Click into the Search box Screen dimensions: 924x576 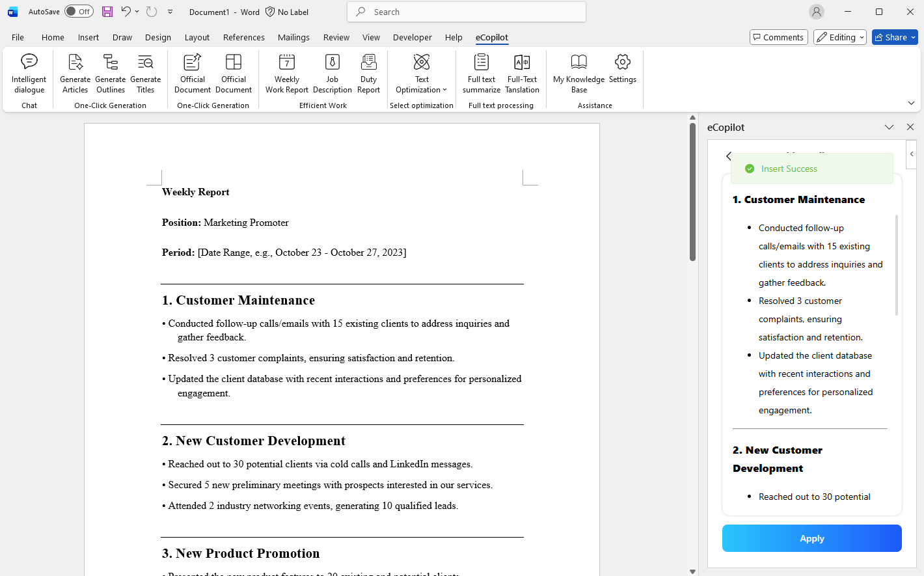(x=467, y=12)
